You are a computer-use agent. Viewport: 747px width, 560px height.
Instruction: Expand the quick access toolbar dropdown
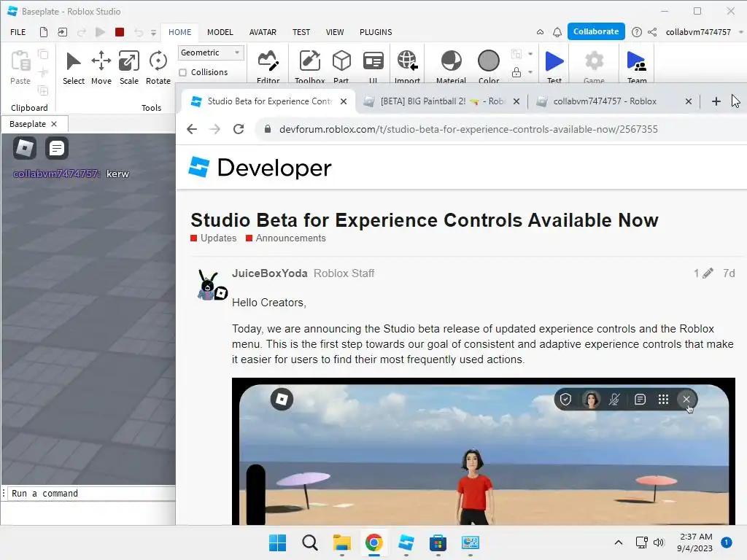(x=153, y=32)
